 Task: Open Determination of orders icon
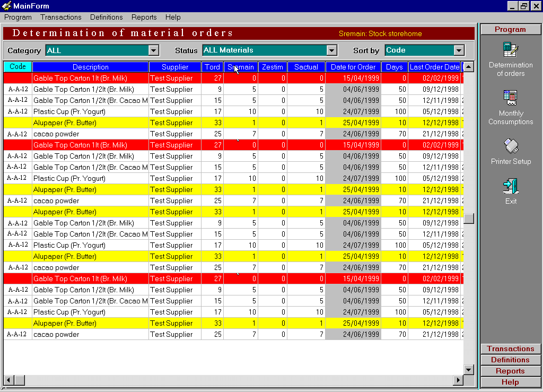(x=511, y=50)
